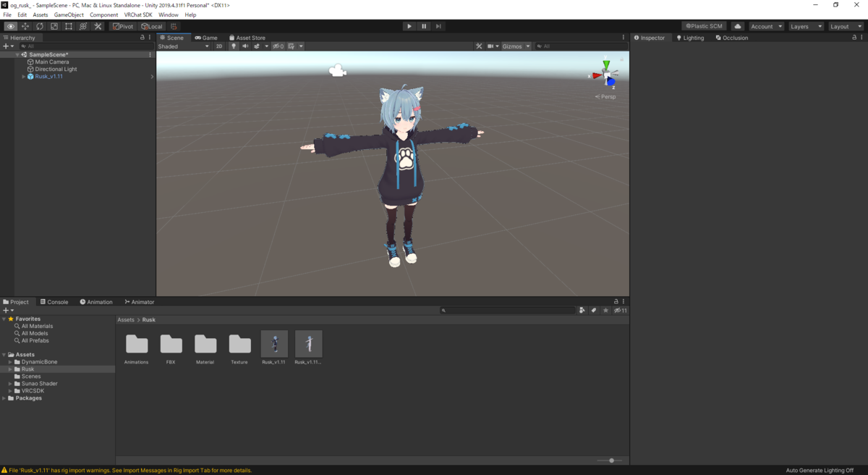Select the Move tool in toolbar

coord(25,26)
